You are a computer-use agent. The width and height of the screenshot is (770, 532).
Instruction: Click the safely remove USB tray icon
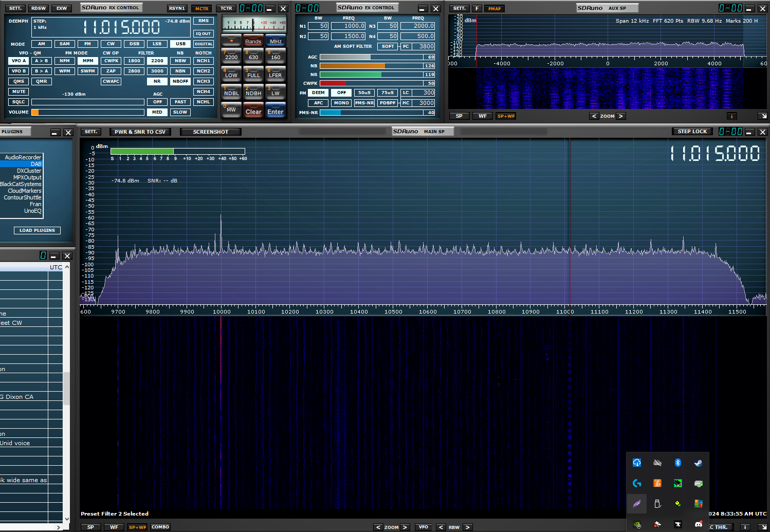click(657, 504)
